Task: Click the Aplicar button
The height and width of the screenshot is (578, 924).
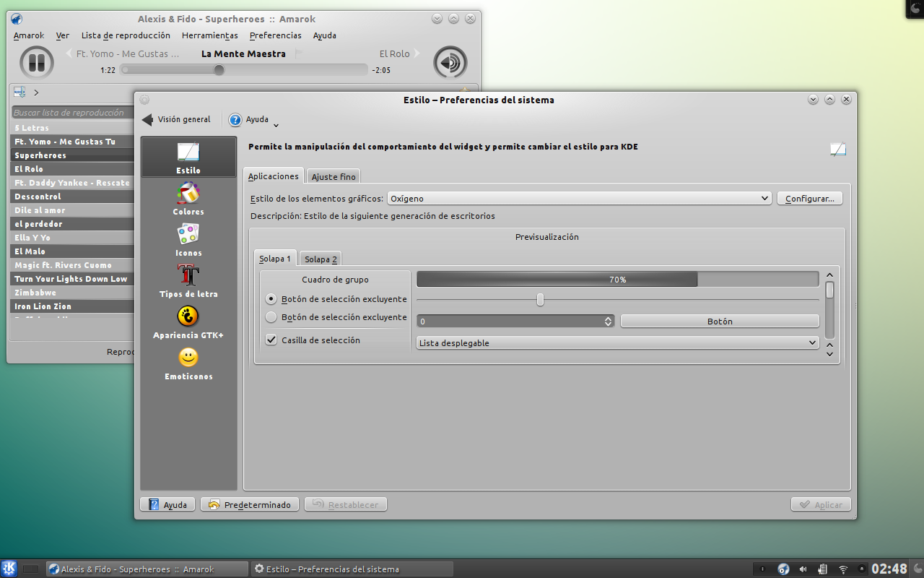Action: (x=821, y=504)
